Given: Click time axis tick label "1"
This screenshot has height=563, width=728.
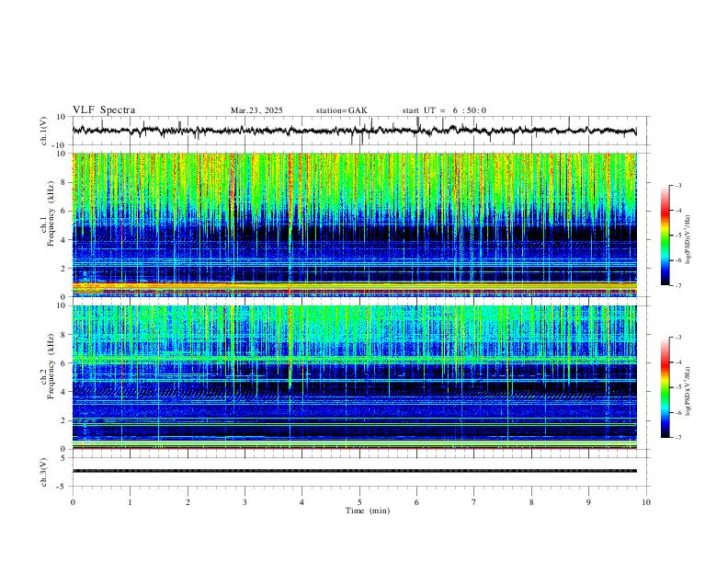Looking at the screenshot, I should [x=130, y=502].
